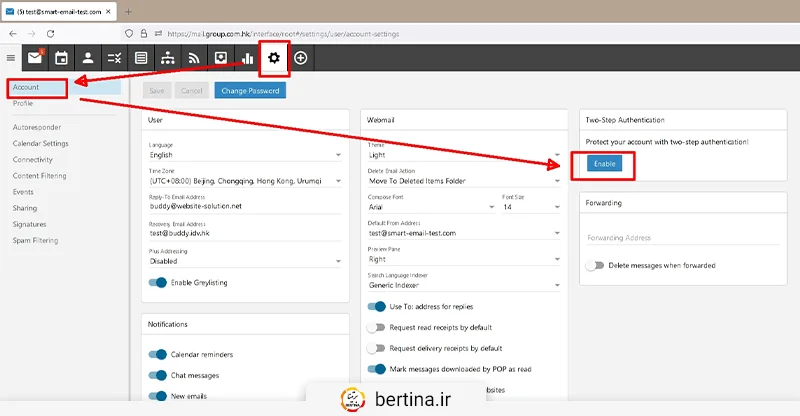This screenshot has height=416, width=800.
Task: Open Spam Filtering settings in sidebar
Action: pyautogui.click(x=35, y=241)
